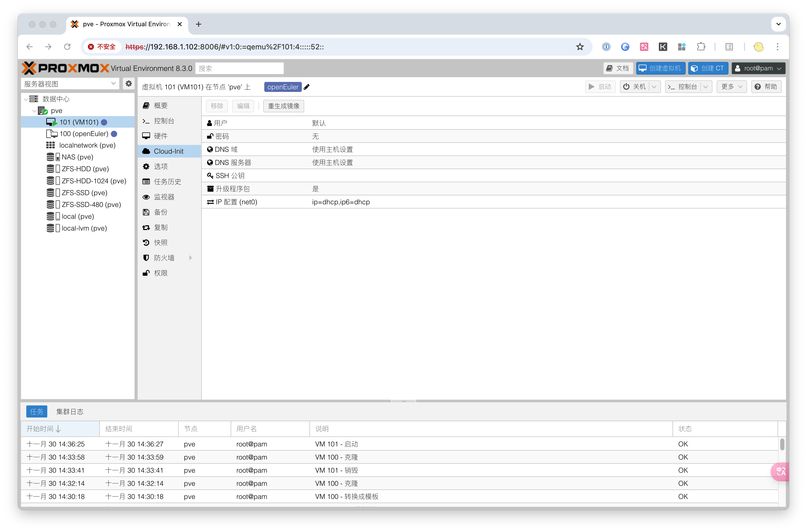Click the pencil icon next to openEuler tag
807x532 pixels.
(x=307, y=87)
